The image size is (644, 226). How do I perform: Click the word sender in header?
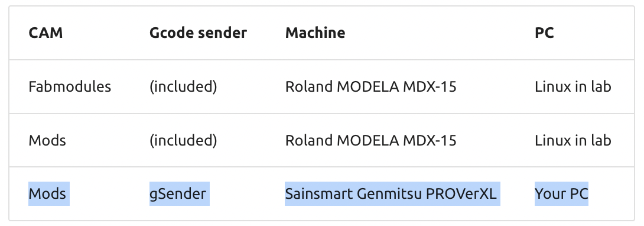[222, 33]
